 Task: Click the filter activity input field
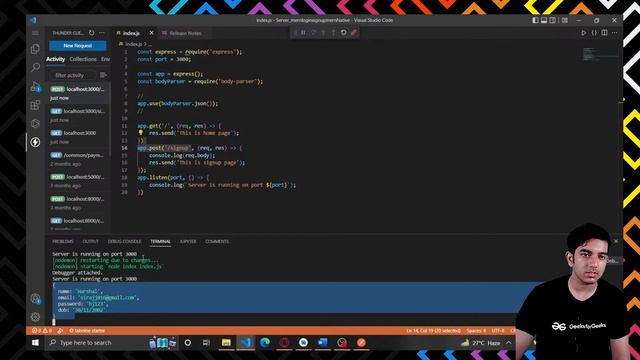[x=73, y=75]
